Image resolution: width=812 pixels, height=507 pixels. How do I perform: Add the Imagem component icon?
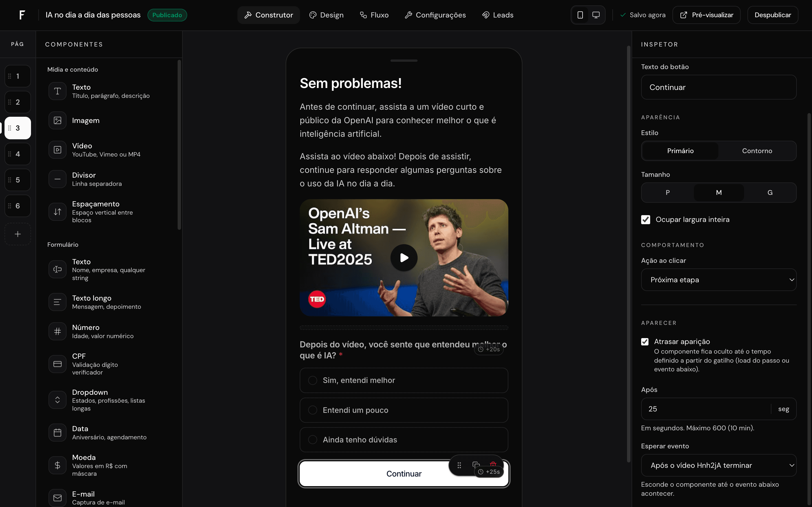pyautogui.click(x=57, y=120)
